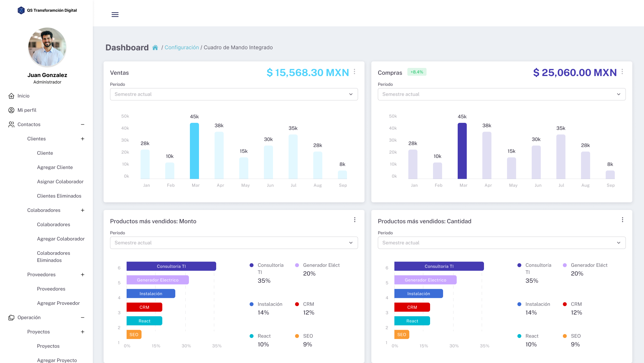644x363 pixels.
Task: Open the Ventas card three-dot menu
Action: 354,72
